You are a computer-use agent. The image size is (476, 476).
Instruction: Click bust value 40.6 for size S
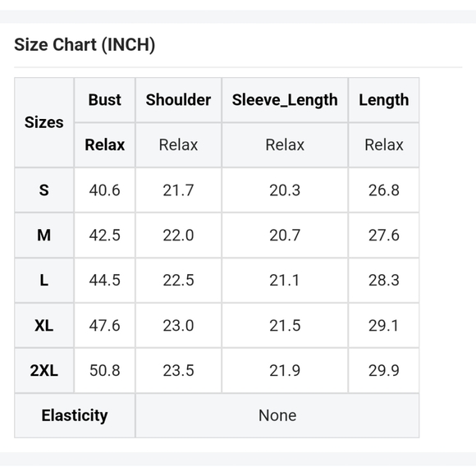point(105,190)
